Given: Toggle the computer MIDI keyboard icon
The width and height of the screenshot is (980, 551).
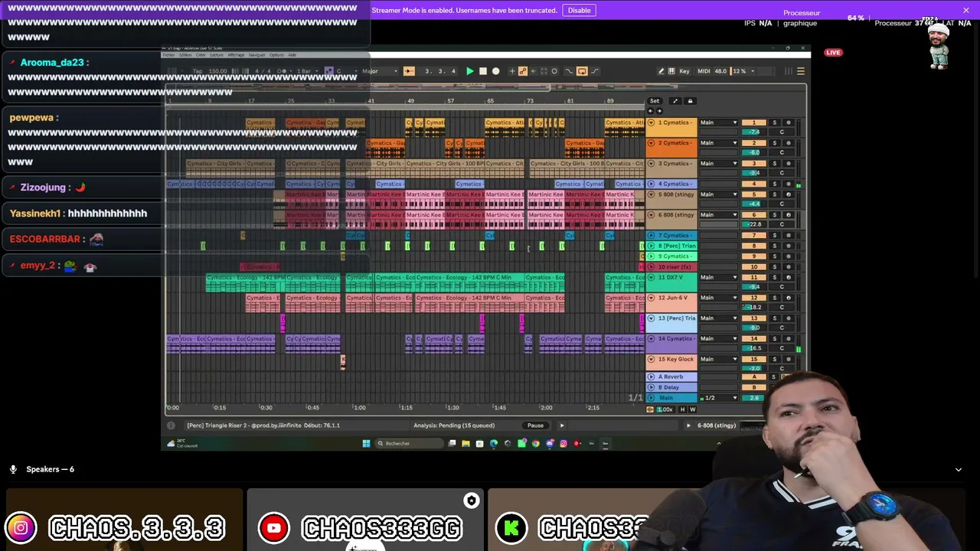Looking at the screenshot, I should 671,71.
